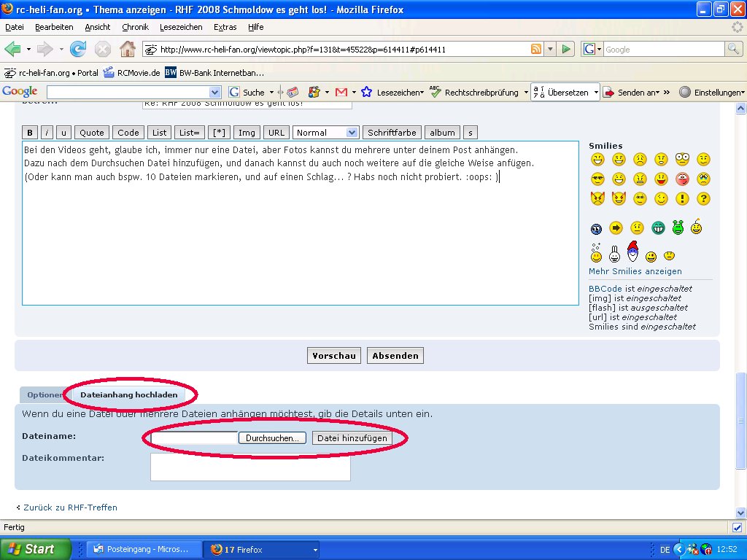Click the page vertical scrollbar down arrow
Screen dimensions: 747x560
coord(740,513)
